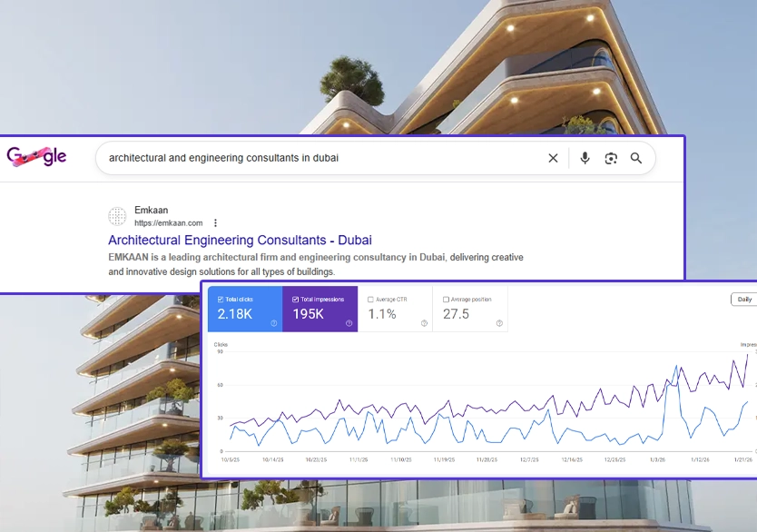Click the magnifying glass search icon
Screen dimensions: 757x532
[x=636, y=158]
